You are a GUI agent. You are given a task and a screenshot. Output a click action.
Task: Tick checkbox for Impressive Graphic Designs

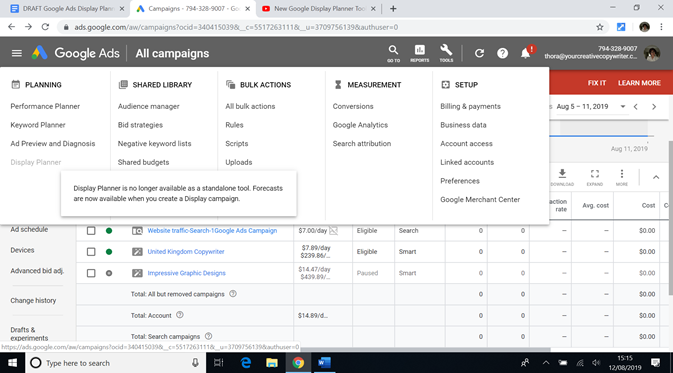(91, 273)
